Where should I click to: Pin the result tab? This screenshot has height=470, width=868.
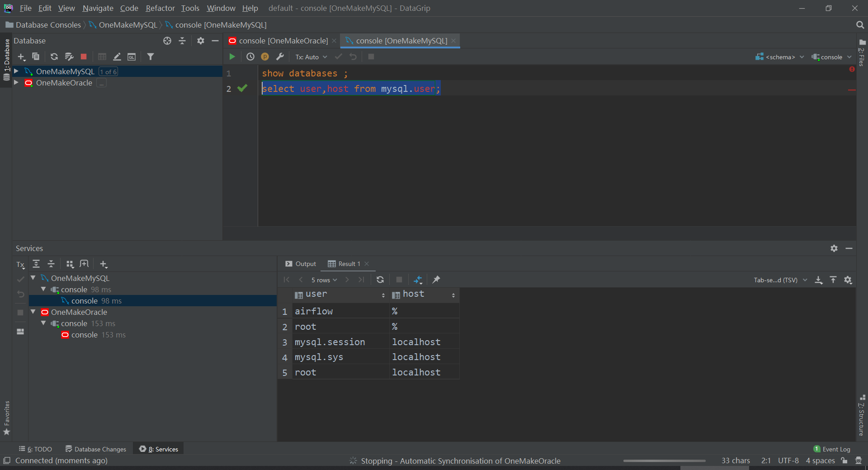click(436, 280)
